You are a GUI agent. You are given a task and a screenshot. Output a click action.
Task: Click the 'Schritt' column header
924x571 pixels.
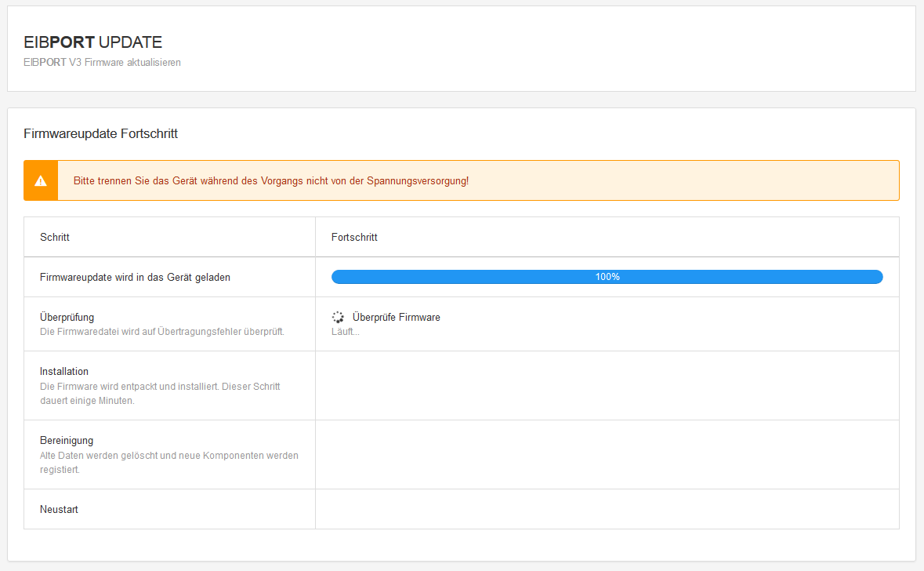(x=55, y=237)
